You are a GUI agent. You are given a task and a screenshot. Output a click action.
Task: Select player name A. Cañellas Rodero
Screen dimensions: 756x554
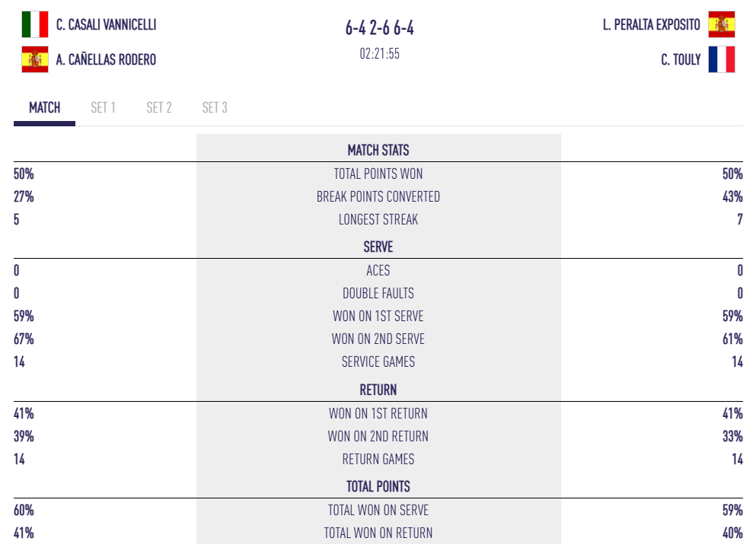pyautogui.click(x=106, y=59)
